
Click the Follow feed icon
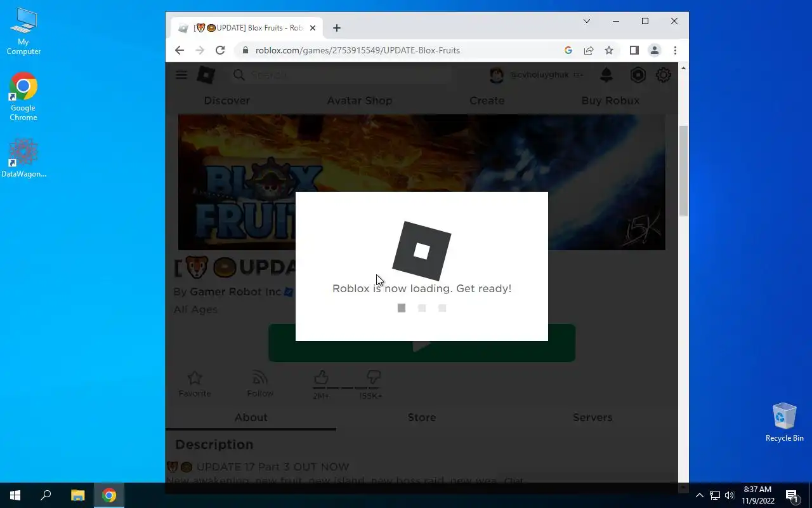click(x=259, y=378)
